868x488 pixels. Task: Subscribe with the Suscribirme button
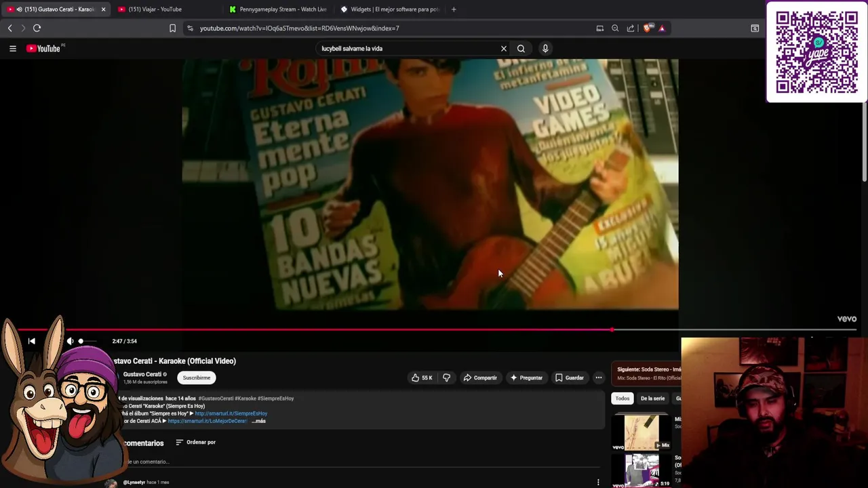[x=197, y=378]
